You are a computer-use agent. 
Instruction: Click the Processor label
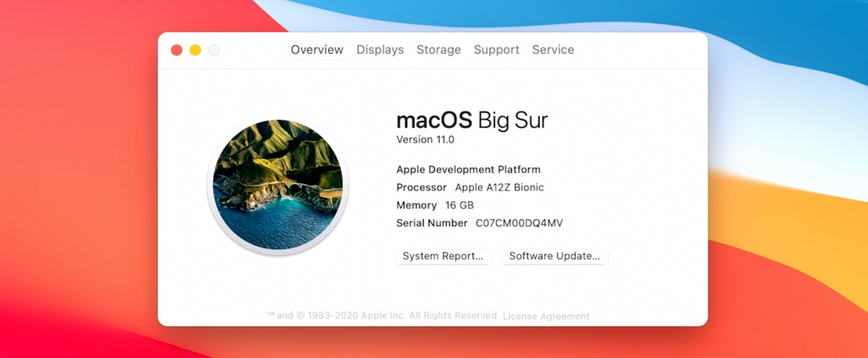click(421, 187)
